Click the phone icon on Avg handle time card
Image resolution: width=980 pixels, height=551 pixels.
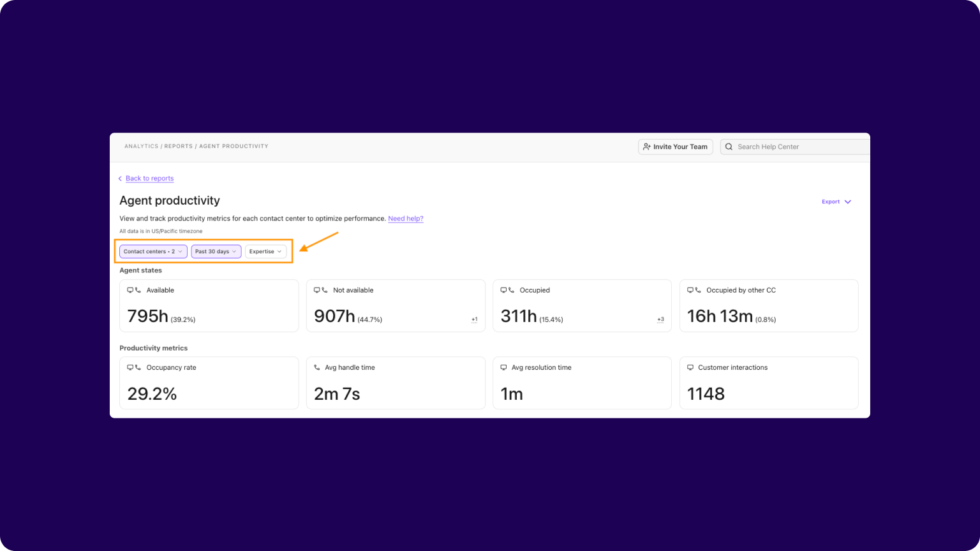(317, 367)
